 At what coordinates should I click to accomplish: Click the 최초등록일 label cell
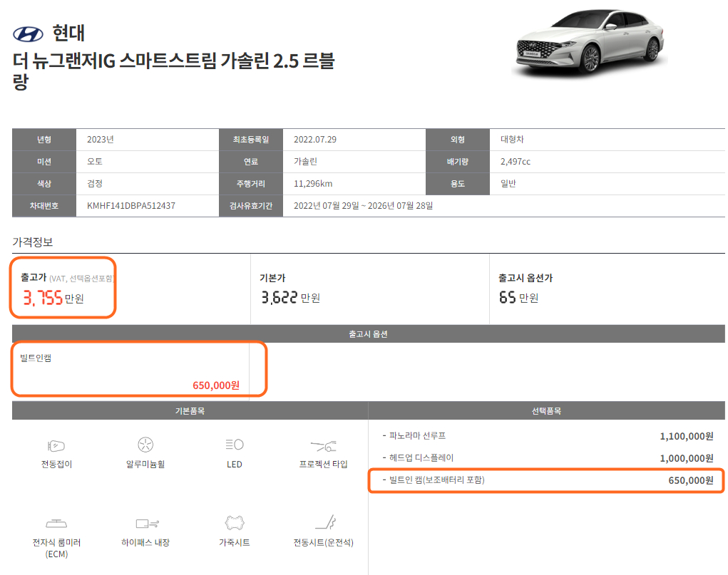[x=251, y=140]
